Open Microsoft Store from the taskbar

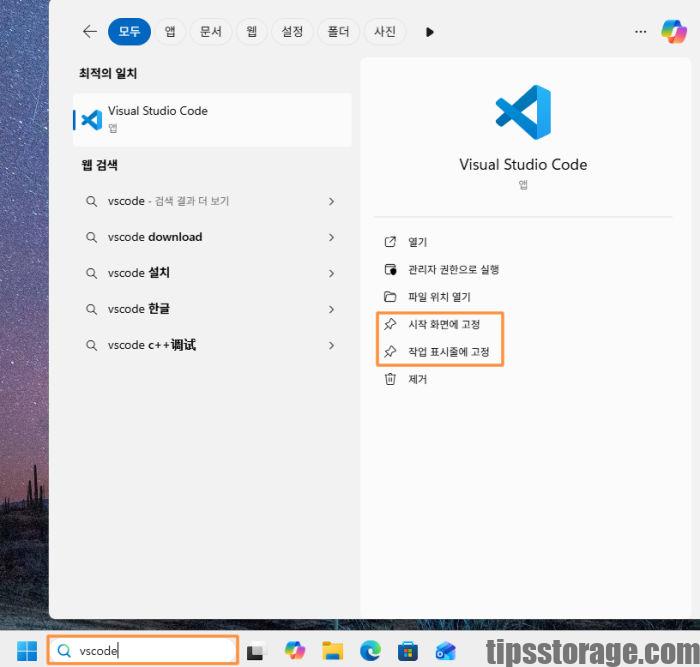408,651
